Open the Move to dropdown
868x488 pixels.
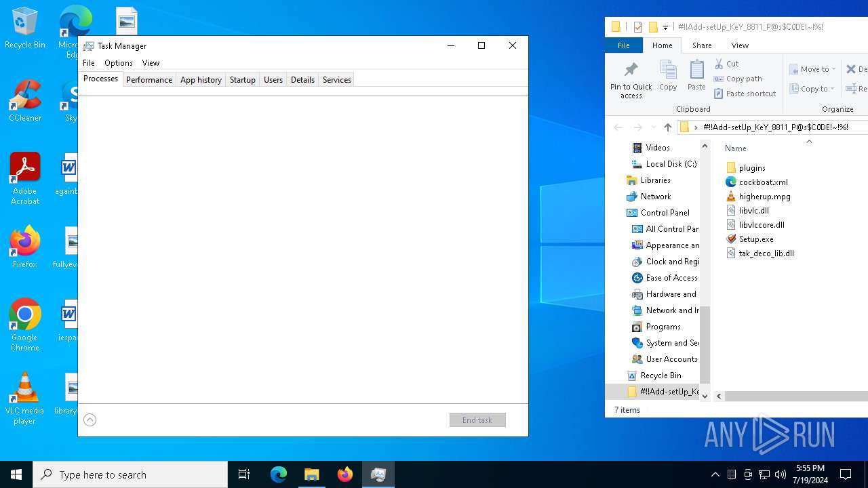pyautogui.click(x=812, y=69)
